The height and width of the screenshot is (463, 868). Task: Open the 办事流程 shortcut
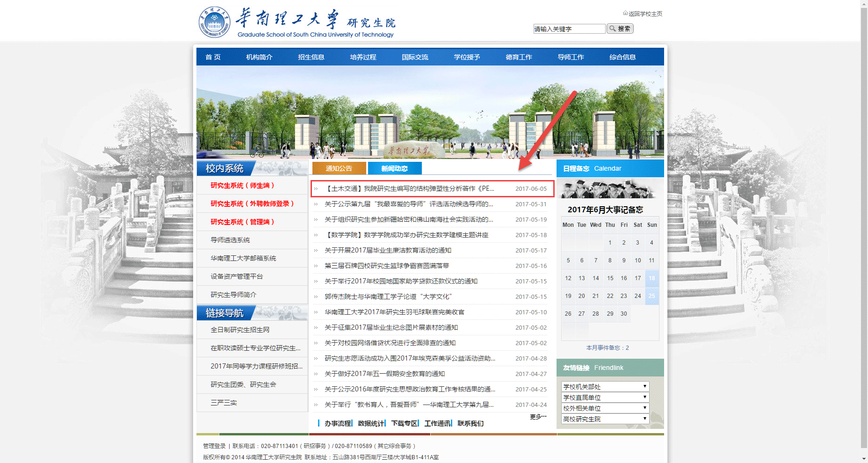pos(338,423)
